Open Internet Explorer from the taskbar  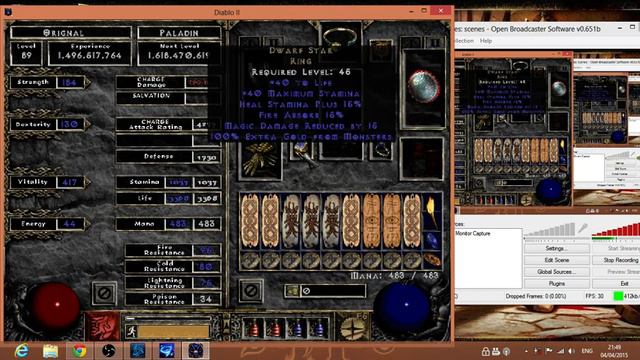(x=22, y=351)
